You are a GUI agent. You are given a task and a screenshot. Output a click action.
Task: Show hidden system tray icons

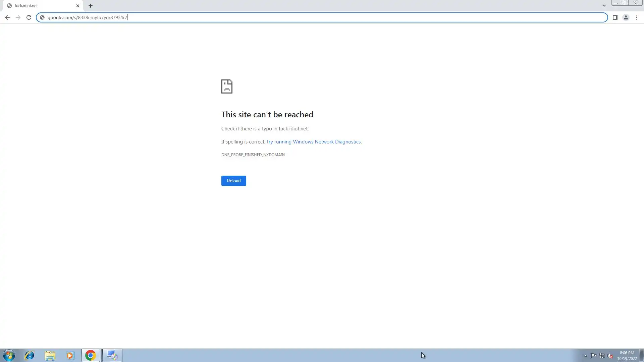click(x=586, y=356)
